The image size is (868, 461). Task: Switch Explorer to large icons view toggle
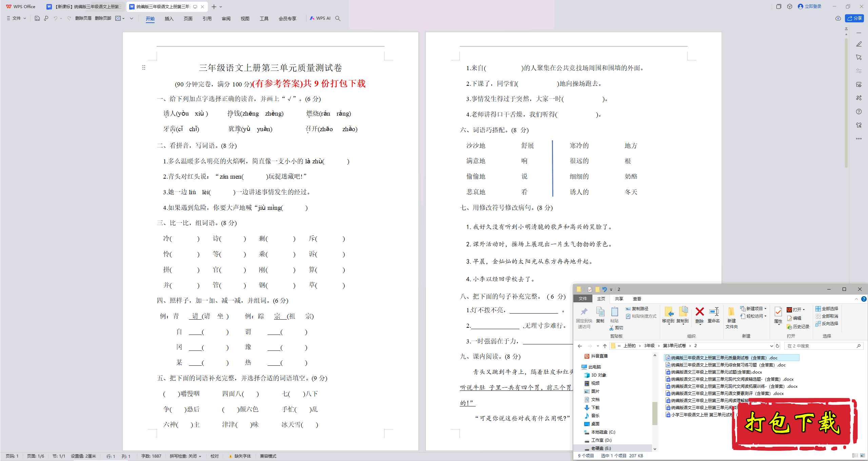point(862,456)
